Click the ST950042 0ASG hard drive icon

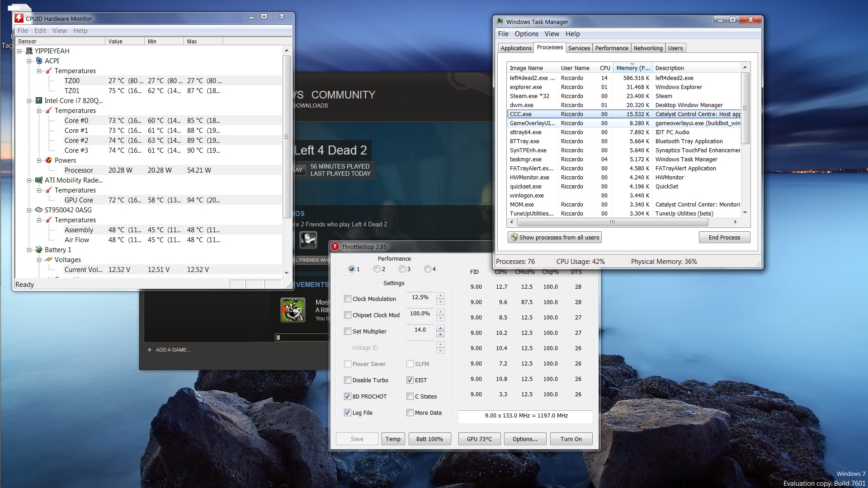39,210
